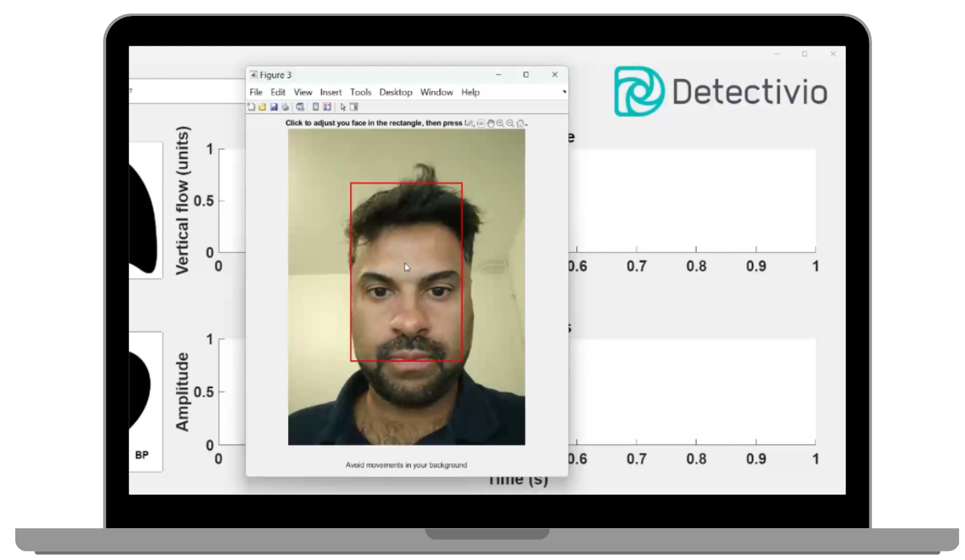Image resolution: width=965 pixels, height=560 pixels.
Task: Open the Window menu
Action: (437, 92)
